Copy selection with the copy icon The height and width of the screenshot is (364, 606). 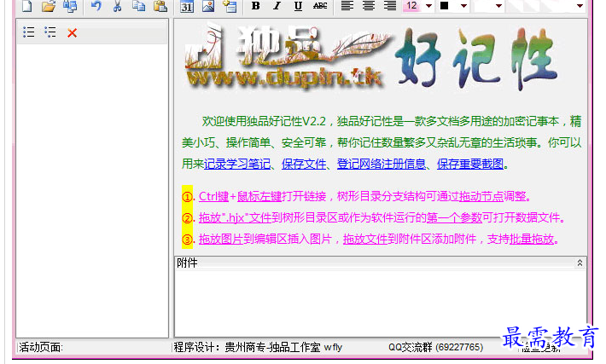coord(139,6)
